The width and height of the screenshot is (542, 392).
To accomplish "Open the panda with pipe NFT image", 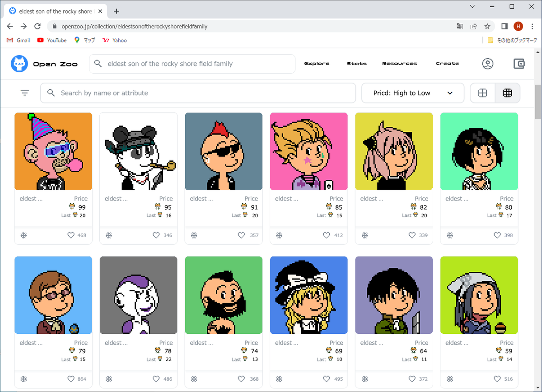I will click(x=139, y=151).
